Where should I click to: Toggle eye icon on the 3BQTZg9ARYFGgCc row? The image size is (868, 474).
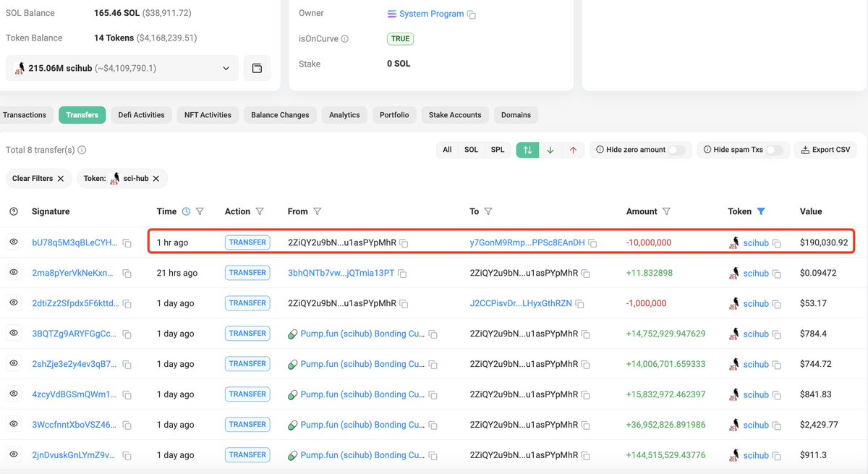13,334
